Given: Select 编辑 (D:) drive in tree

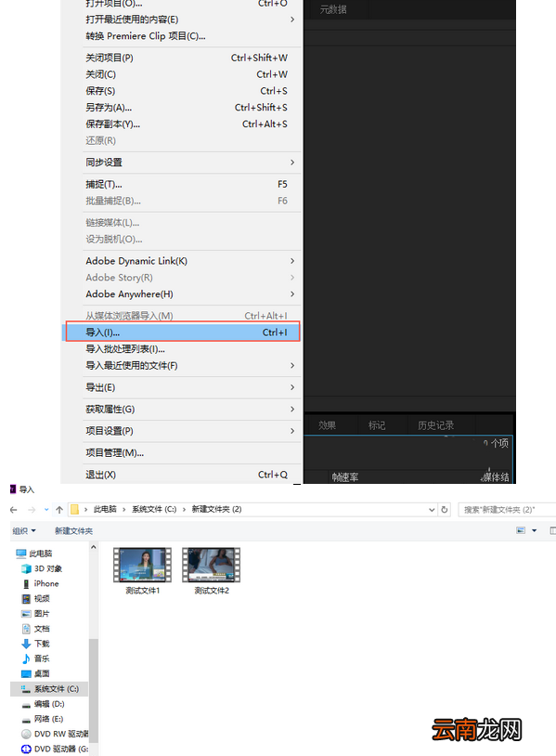Looking at the screenshot, I should click(43, 703).
